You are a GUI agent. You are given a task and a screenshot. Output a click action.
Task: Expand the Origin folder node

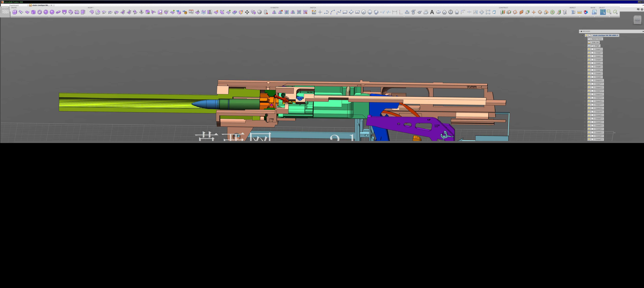(585, 46)
